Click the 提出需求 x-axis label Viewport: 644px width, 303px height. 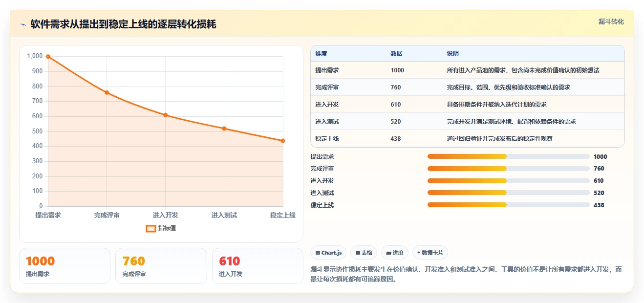[48, 215]
